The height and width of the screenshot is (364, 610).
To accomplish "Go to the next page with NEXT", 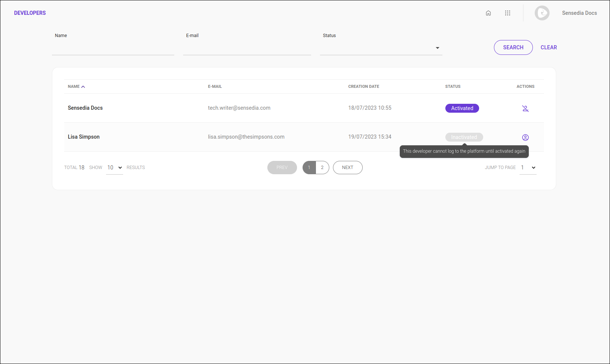I will (x=347, y=167).
